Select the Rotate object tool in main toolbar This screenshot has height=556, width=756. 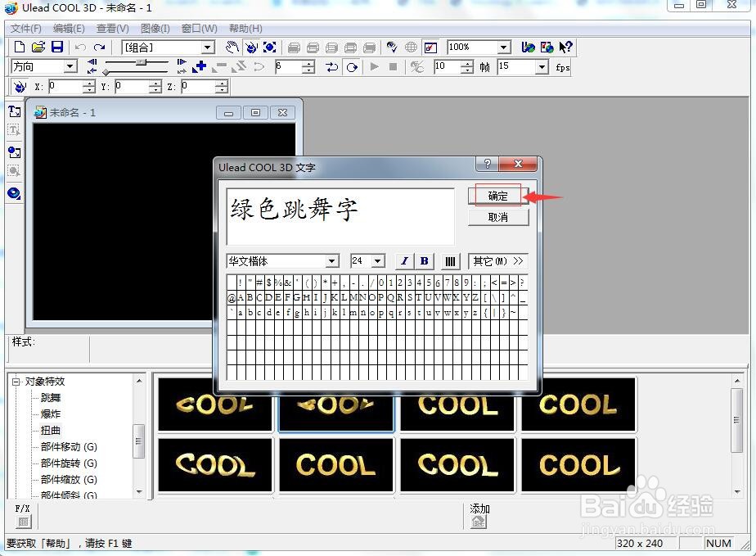click(250, 47)
